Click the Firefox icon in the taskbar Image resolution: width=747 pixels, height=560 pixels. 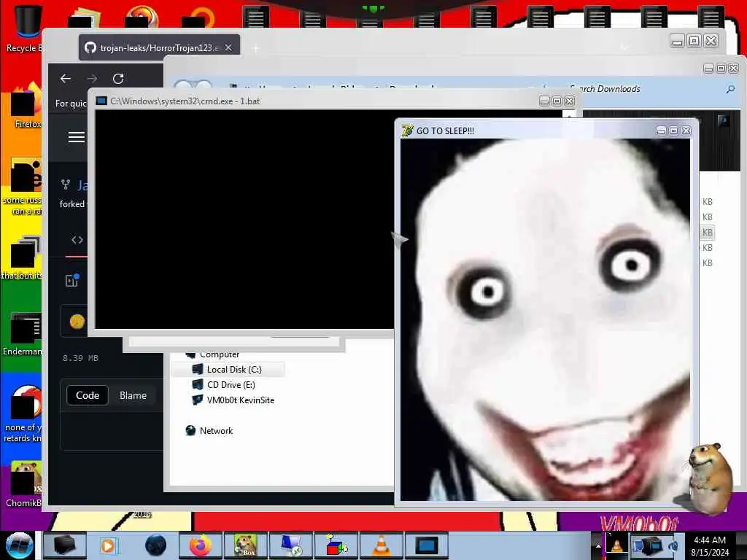point(201,545)
